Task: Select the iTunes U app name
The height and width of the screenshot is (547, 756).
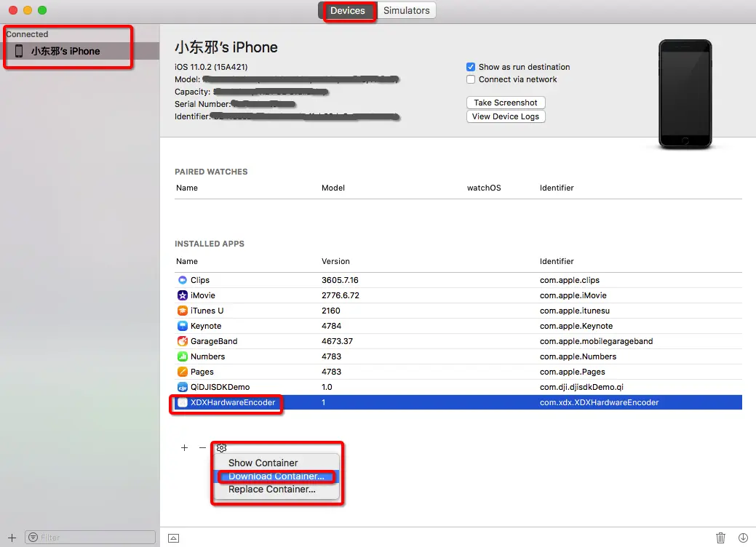Action: click(207, 311)
